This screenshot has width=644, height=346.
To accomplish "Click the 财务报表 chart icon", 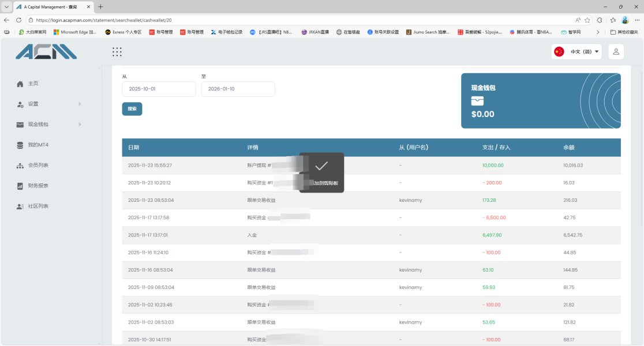I will click(x=20, y=186).
